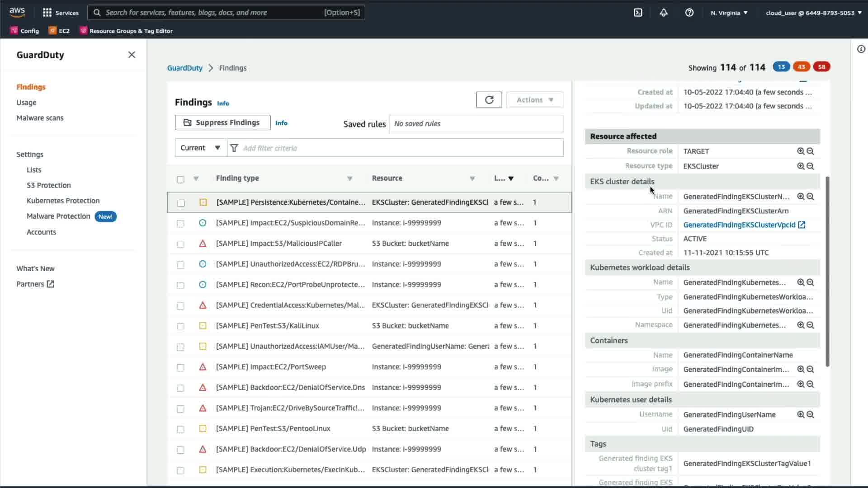Click zoom-in filter icon beside Kubernetes Username
The width and height of the screenshot is (868, 488).
click(801, 415)
